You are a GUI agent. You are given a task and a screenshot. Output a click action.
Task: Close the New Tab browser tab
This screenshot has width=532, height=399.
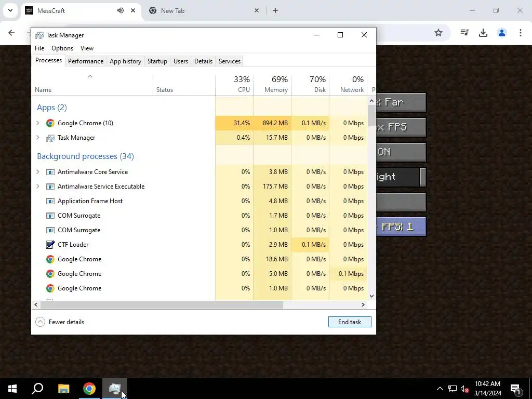[257, 10]
